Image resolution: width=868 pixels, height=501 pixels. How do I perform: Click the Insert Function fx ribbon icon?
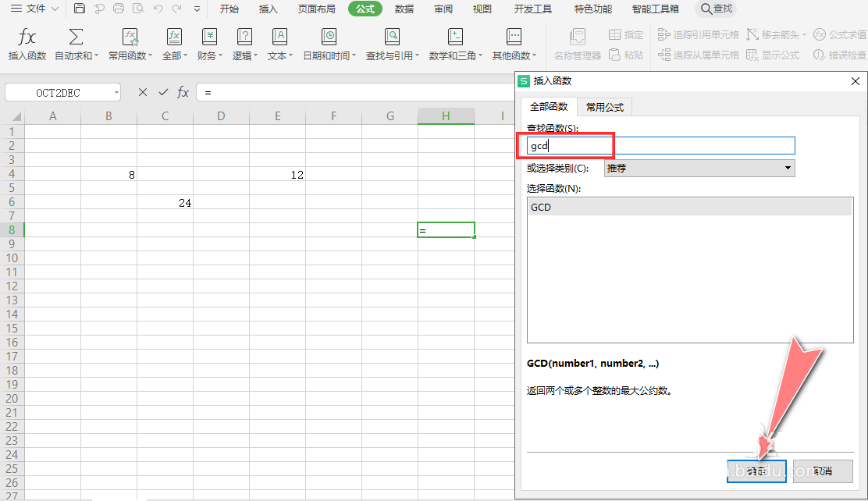click(27, 37)
